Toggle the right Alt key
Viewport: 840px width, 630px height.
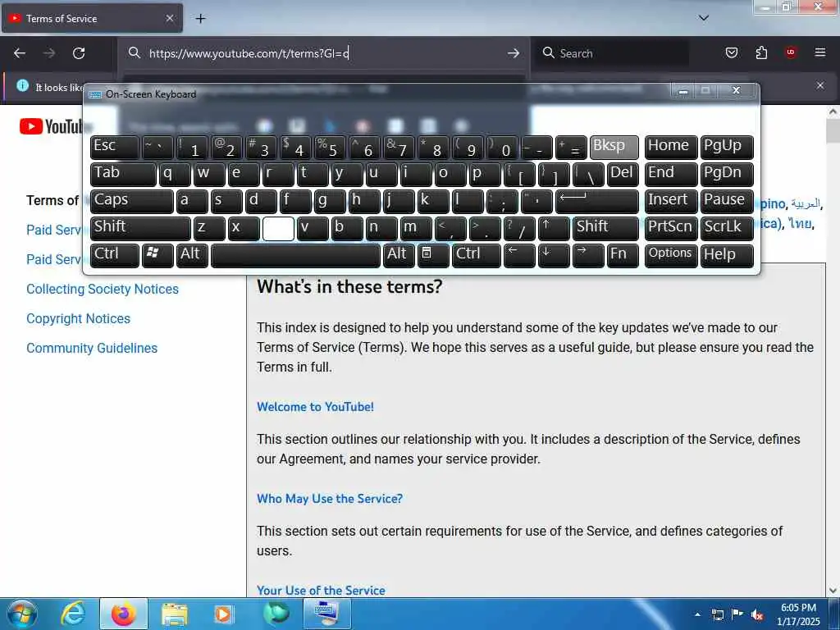coord(399,255)
